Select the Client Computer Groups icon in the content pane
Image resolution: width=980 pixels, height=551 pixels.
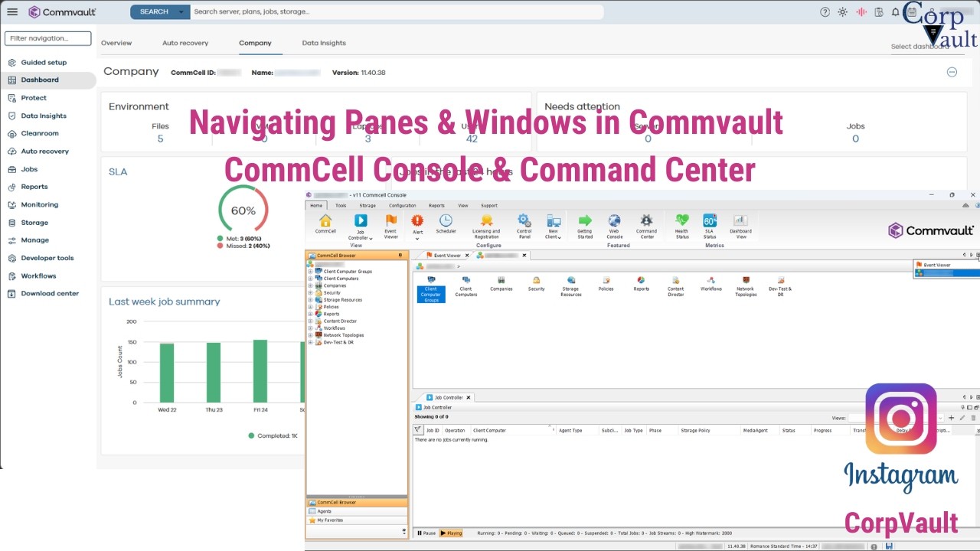[431, 288]
